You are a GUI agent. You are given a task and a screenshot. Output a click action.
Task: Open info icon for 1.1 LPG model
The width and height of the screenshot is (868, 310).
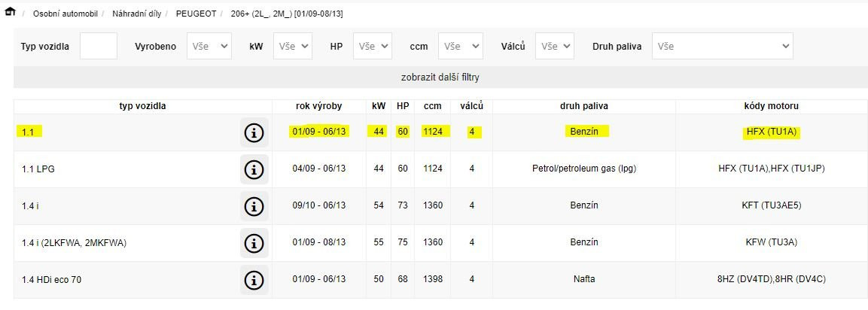[254, 169]
